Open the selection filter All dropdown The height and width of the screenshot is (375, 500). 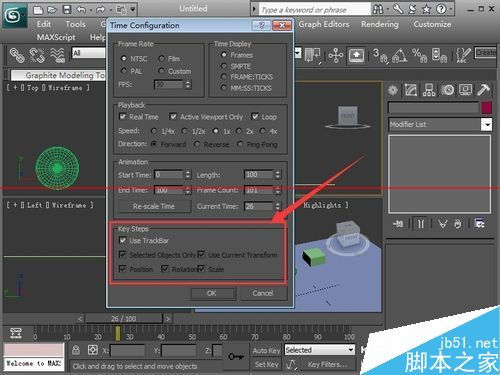pyautogui.click(x=89, y=53)
